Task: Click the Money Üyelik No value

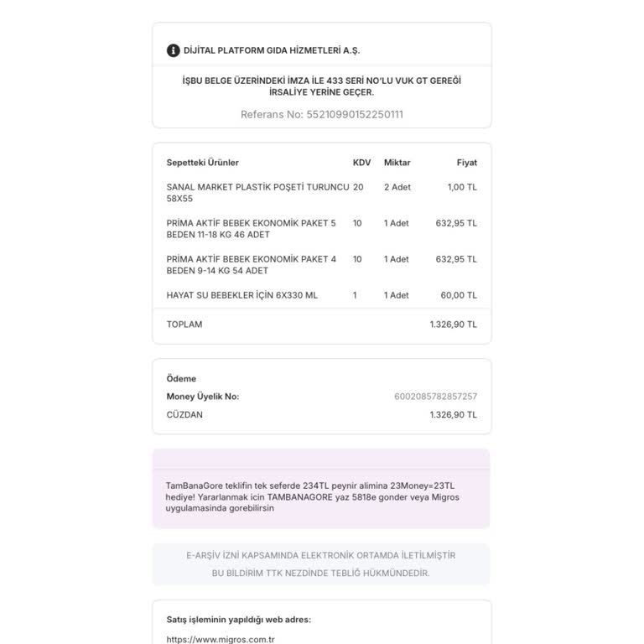Action: (x=435, y=397)
